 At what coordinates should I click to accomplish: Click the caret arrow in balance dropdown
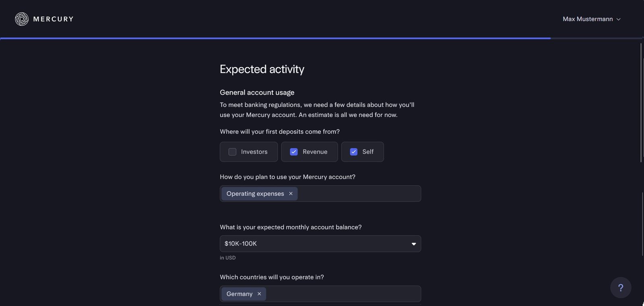(413, 244)
